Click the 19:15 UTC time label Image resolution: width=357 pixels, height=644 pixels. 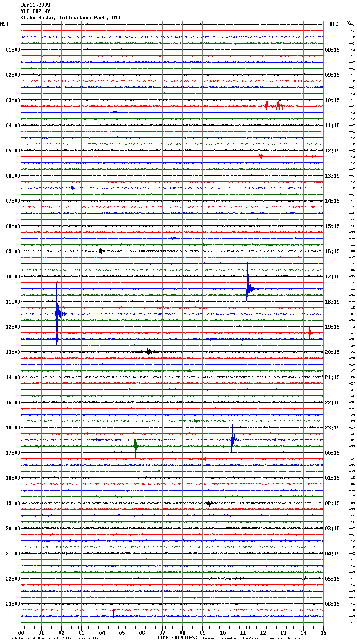tap(332, 327)
